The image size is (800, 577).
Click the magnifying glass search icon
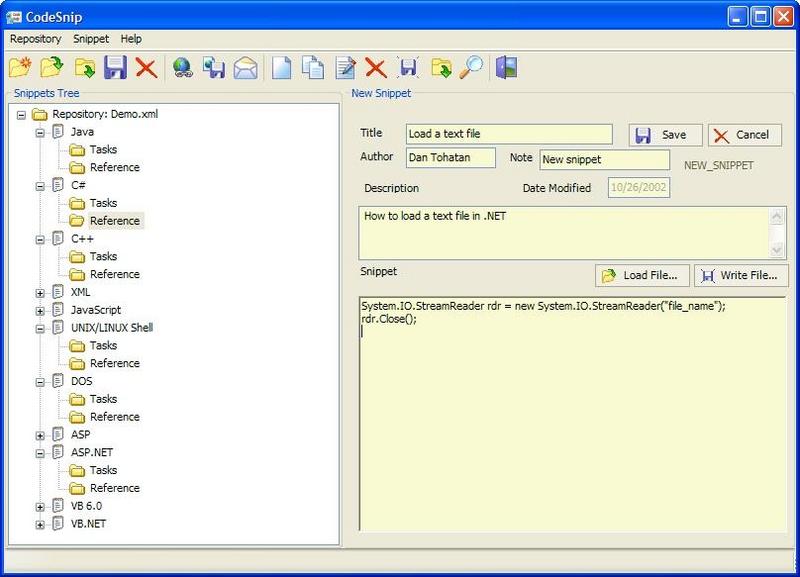pyautogui.click(x=471, y=68)
